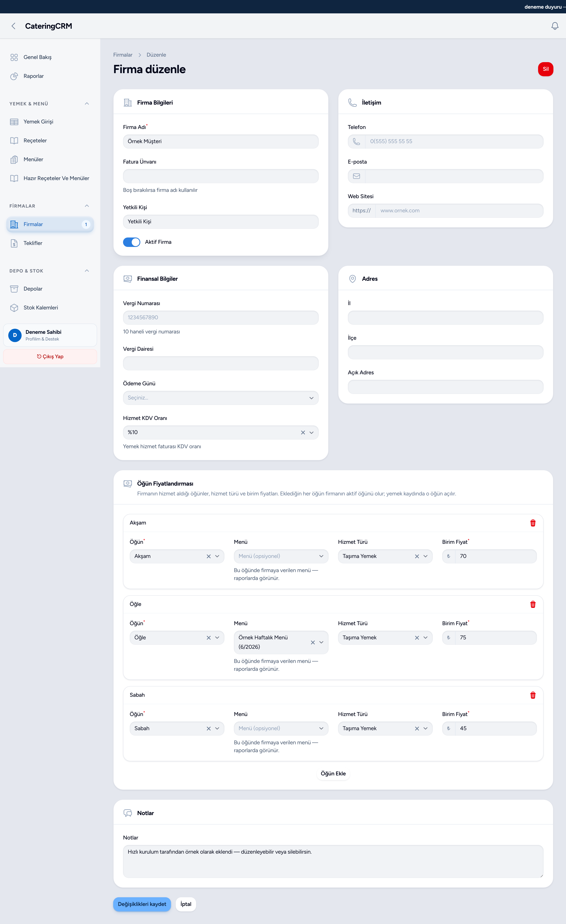Click the envelope icon in the E-posta field
The width and height of the screenshot is (566, 924).
click(x=357, y=176)
